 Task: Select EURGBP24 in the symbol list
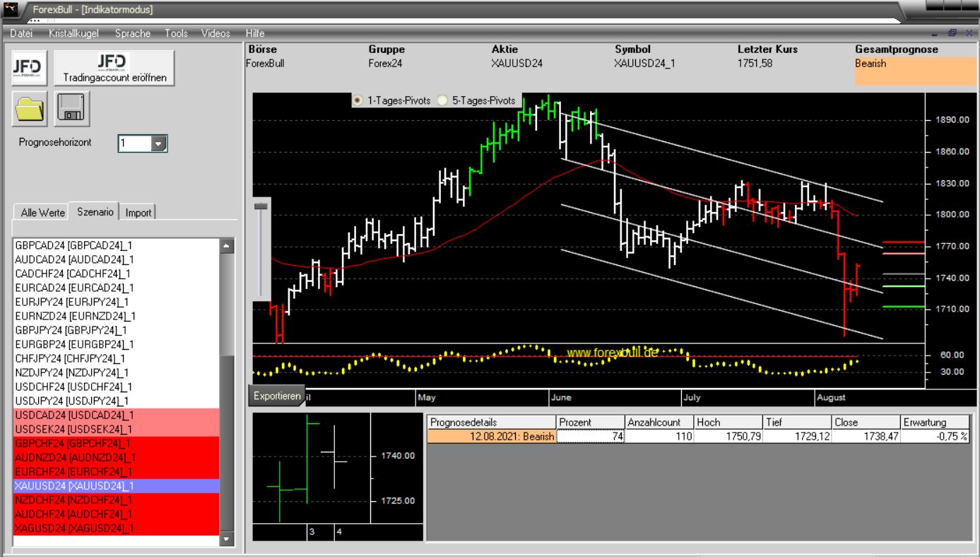click(117, 344)
